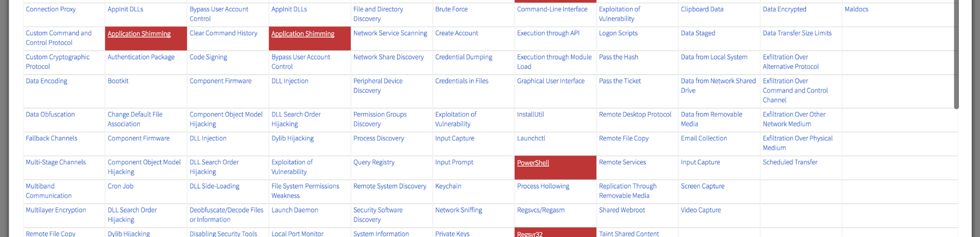
Task: Open the Cron Job technique
Action: tap(120, 186)
